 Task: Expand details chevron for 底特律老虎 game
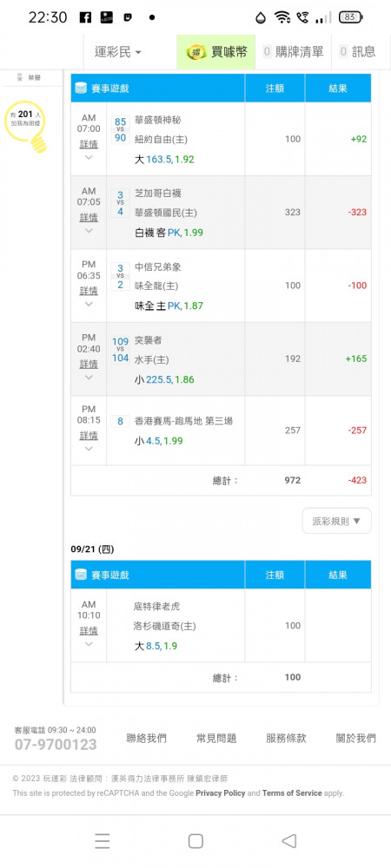coord(89,644)
